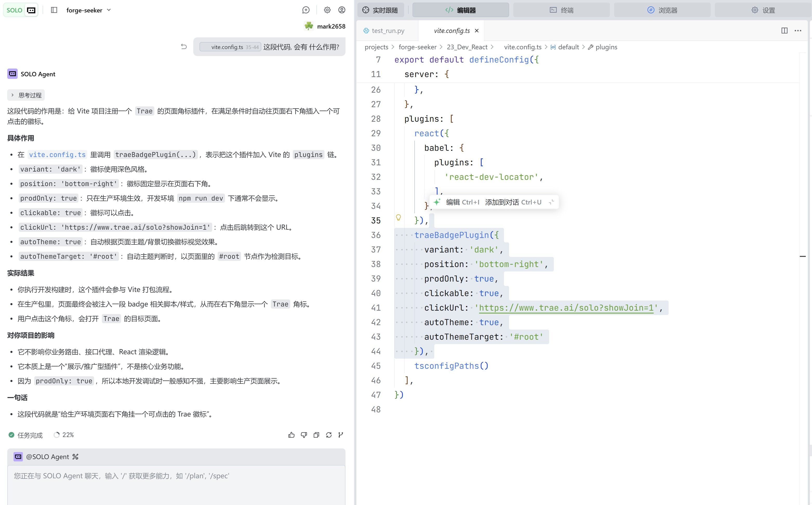Switch to the 终端 tab
Screen dimensions: 812x505
561,10
